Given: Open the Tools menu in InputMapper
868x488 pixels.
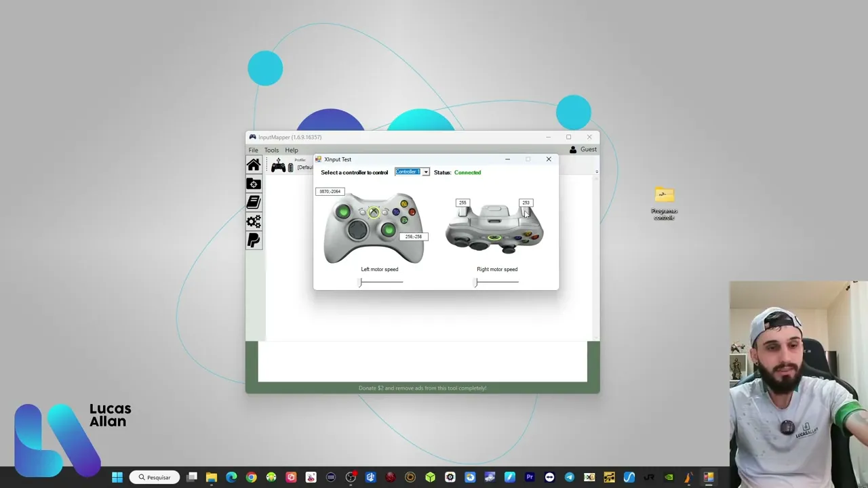Looking at the screenshot, I should [x=271, y=150].
